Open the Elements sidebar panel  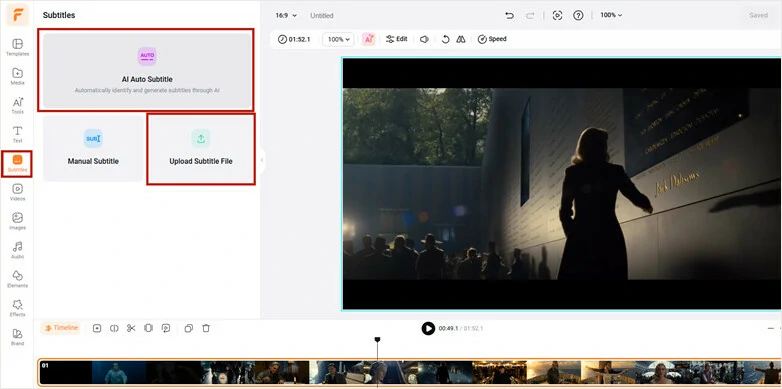[17, 279]
